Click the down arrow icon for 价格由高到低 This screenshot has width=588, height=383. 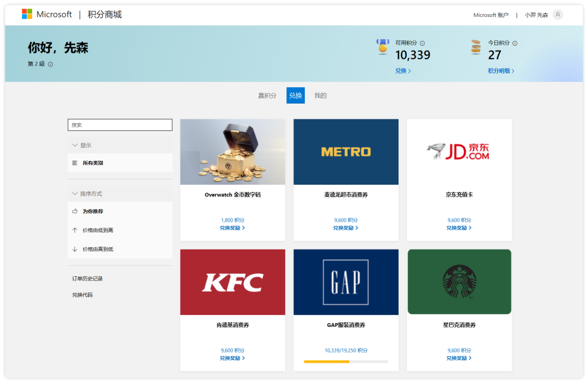(75, 249)
